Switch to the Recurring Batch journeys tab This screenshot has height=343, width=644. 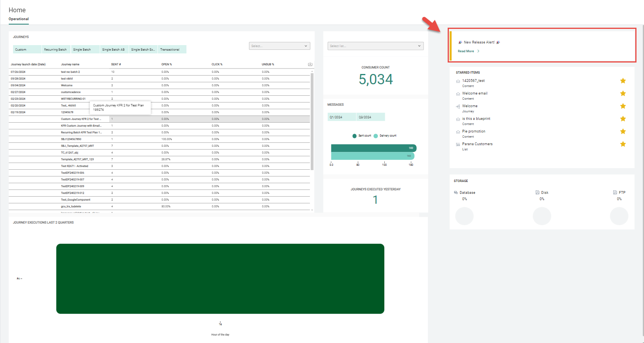[55, 49]
